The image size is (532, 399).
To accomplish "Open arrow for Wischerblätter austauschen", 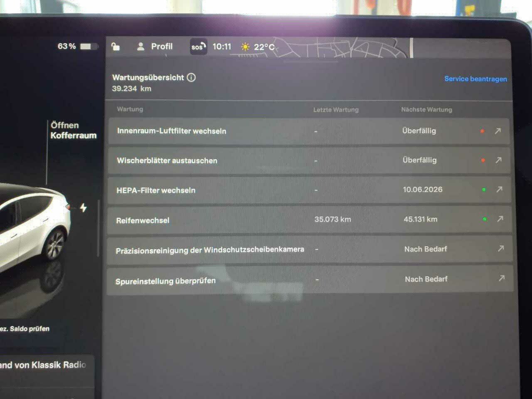I will pos(498,160).
